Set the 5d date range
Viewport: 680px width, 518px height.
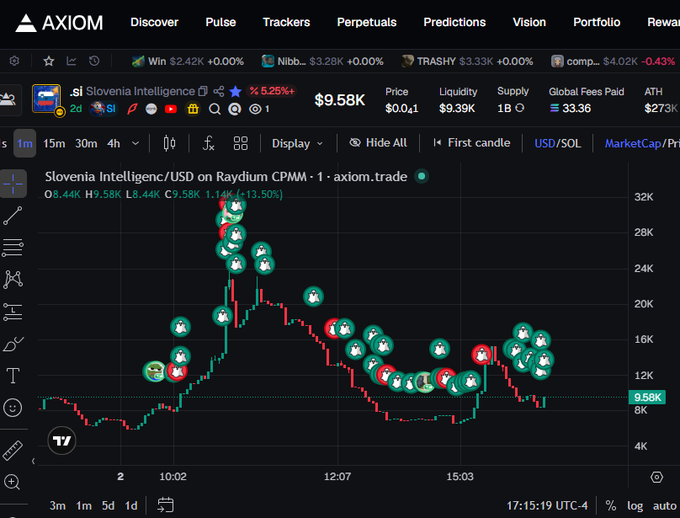tap(108, 505)
